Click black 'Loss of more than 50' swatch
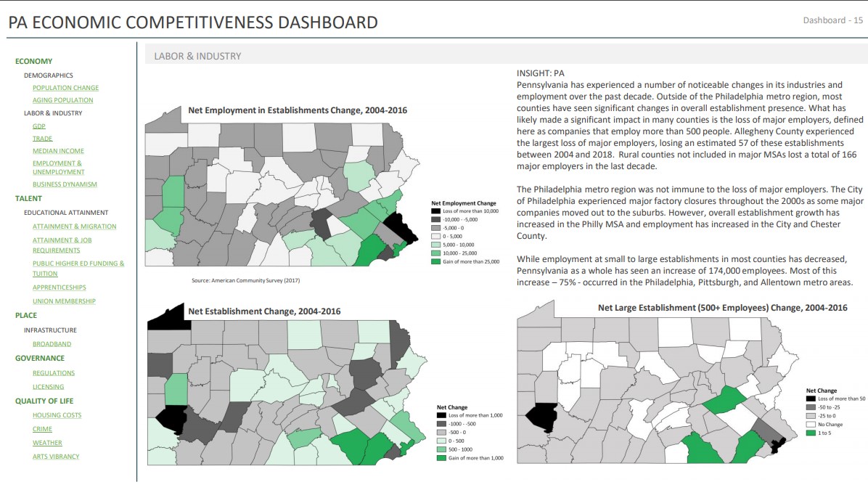The height and width of the screenshot is (490, 868). tap(811, 399)
